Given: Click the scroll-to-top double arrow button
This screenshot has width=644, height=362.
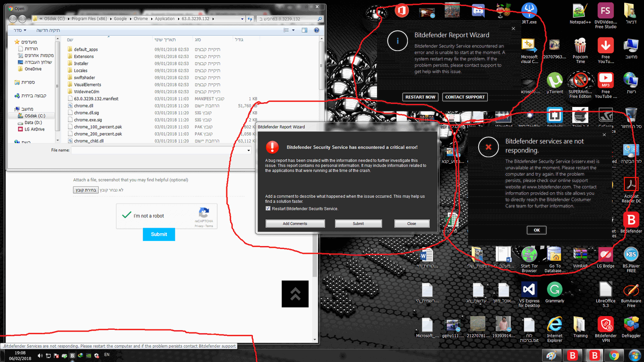Looking at the screenshot, I should (x=295, y=294).
